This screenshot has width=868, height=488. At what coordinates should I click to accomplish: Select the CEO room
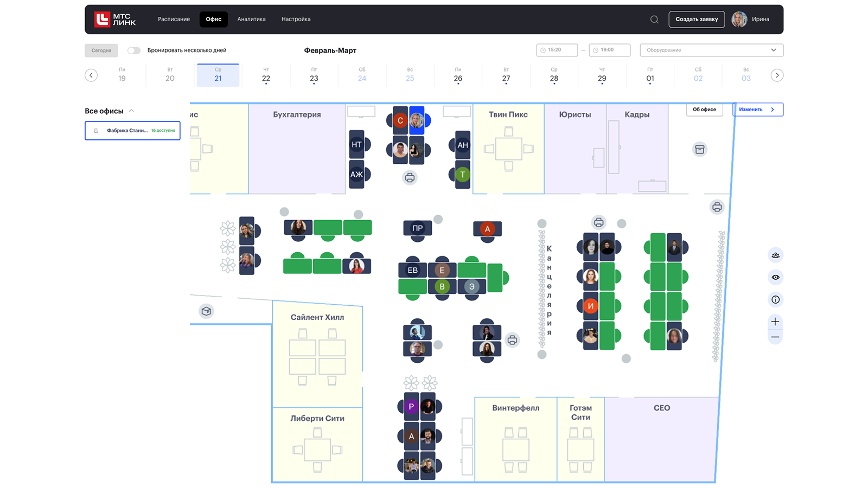(661, 439)
